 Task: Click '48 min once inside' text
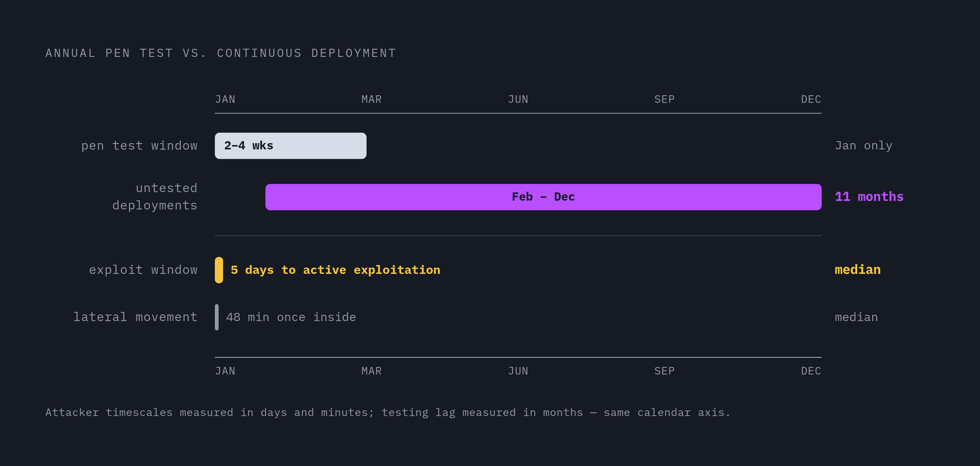click(x=291, y=317)
